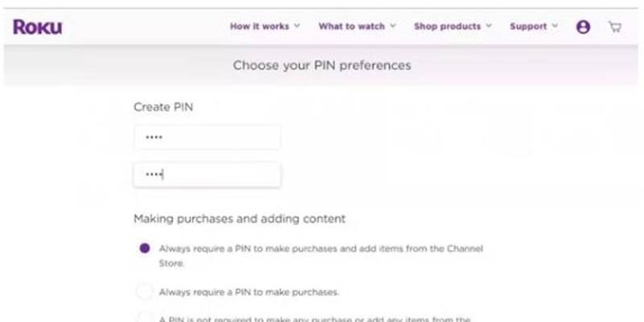Click the second PIN confirmation input field

click(208, 175)
